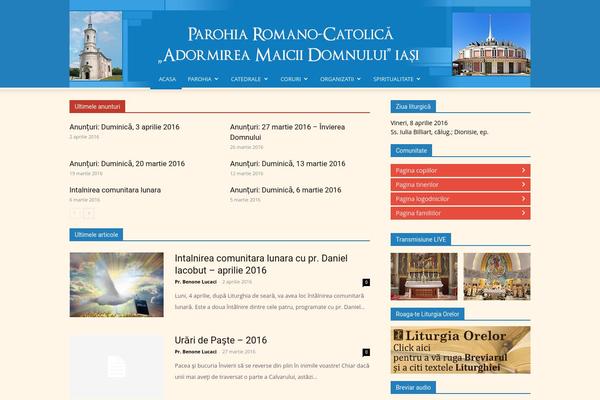This screenshot has width=600, height=400.
Task: Open the ORGANIZATII menu item
Action: [341, 78]
